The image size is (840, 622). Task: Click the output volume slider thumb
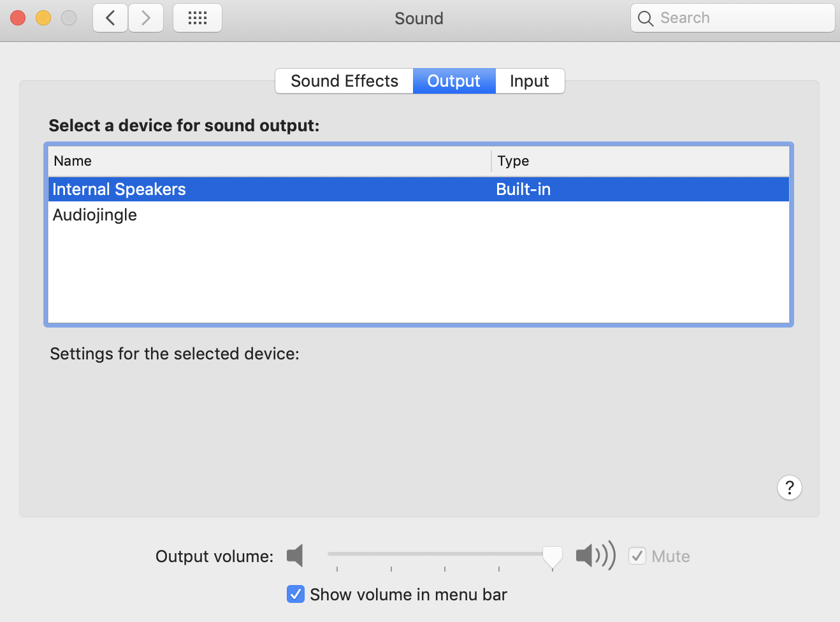click(x=552, y=556)
